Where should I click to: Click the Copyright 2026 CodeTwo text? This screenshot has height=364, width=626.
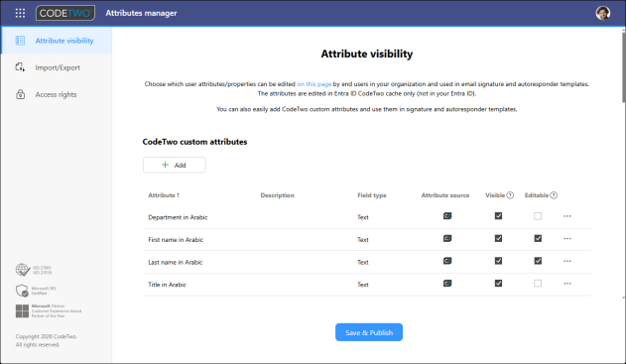click(47, 336)
